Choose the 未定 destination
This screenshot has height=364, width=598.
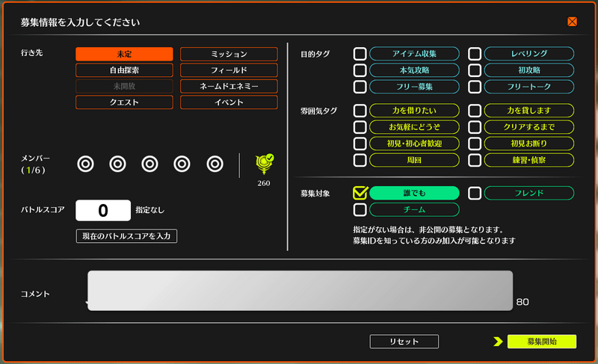[x=124, y=54]
